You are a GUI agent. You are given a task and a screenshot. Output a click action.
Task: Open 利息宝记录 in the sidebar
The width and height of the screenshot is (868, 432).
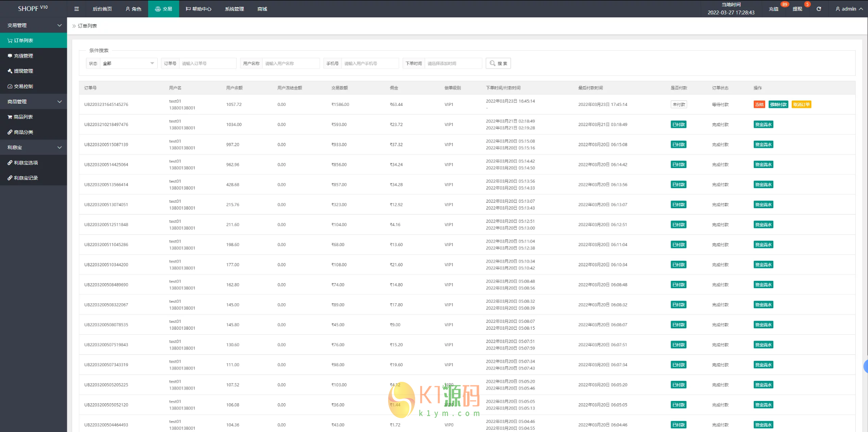point(26,178)
